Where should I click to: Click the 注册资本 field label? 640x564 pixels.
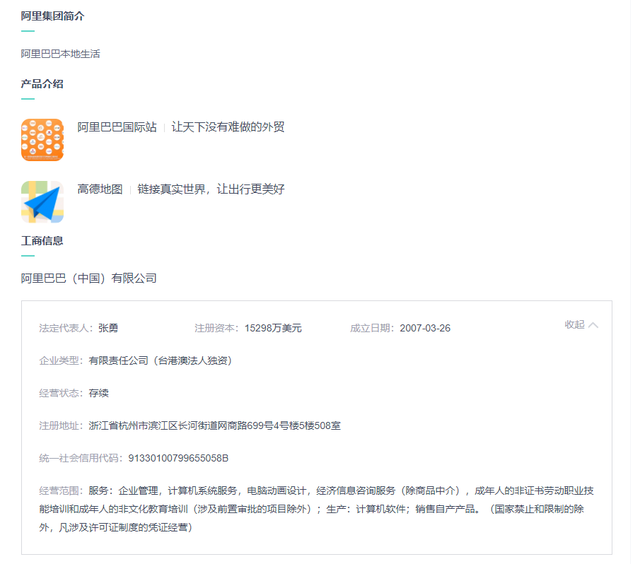(217, 328)
